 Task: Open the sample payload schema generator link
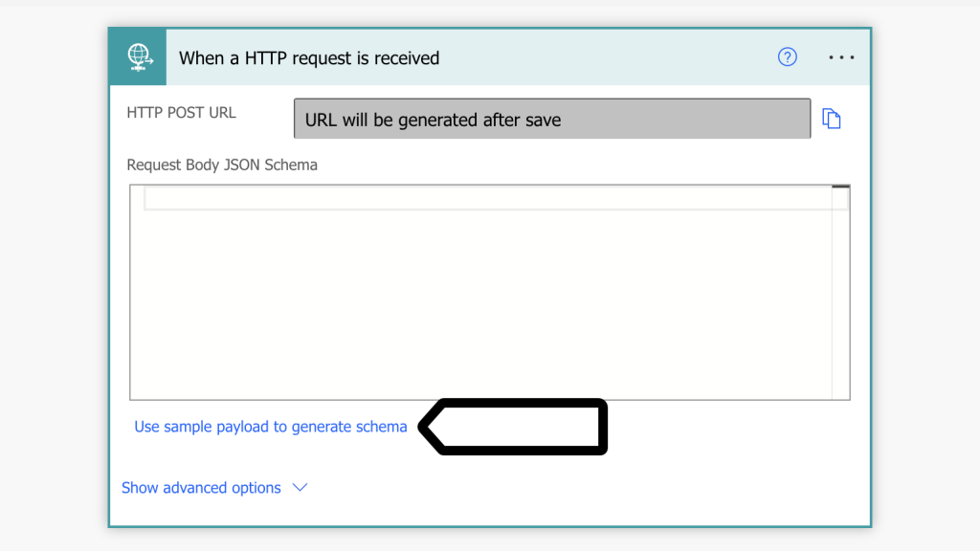271,426
